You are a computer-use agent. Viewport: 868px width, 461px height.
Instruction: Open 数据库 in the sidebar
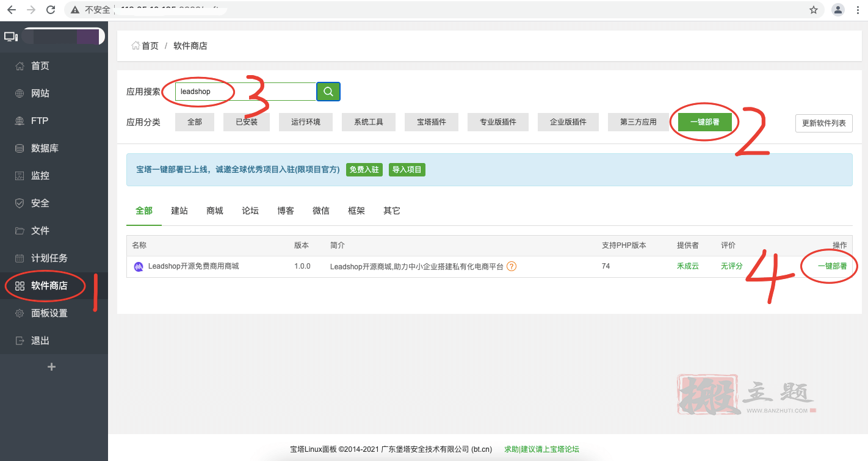click(54, 148)
